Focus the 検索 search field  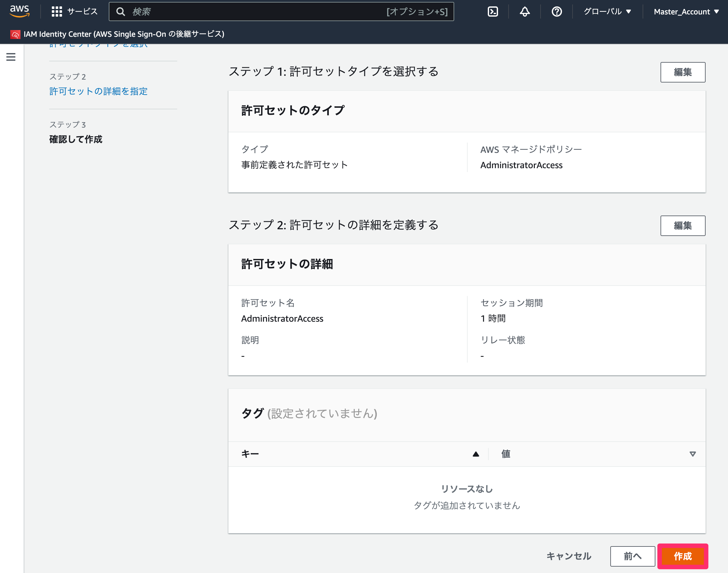click(281, 12)
